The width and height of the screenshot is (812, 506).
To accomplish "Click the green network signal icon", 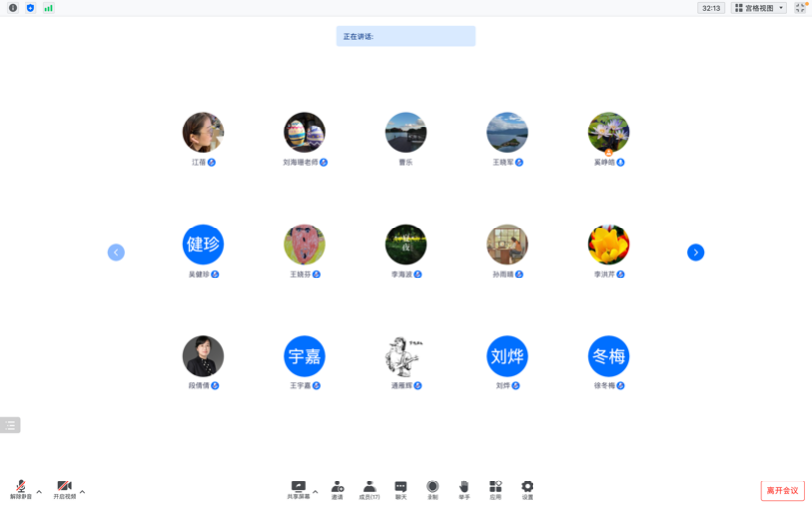I will 48,8.
